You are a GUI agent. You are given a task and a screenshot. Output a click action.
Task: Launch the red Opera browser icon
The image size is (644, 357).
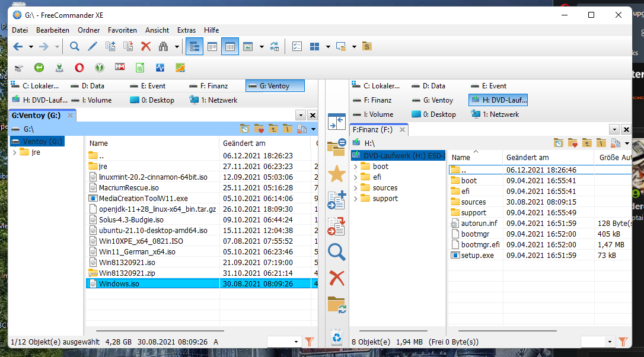click(x=79, y=68)
